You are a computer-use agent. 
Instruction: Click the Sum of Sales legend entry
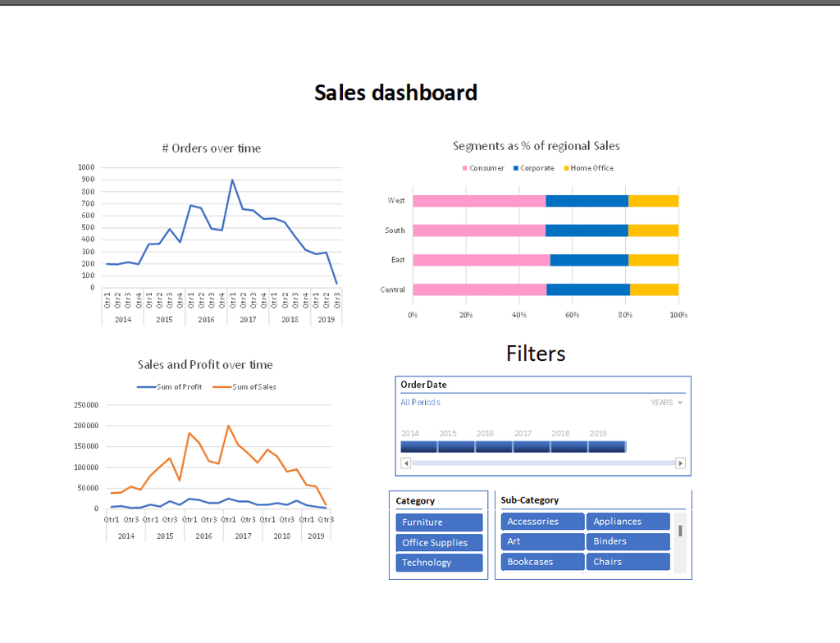[x=244, y=387]
